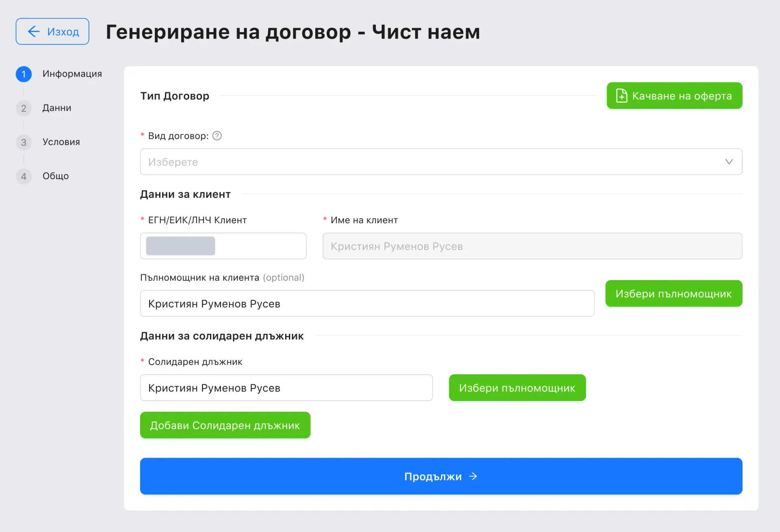Image resolution: width=780 pixels, height=532 pixels.
Task: Click the page title Генериране на договор
Action: tap(293, 32)
